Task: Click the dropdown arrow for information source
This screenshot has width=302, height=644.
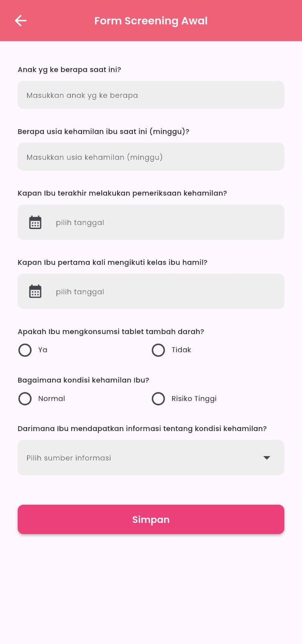Action: [267, 458]
